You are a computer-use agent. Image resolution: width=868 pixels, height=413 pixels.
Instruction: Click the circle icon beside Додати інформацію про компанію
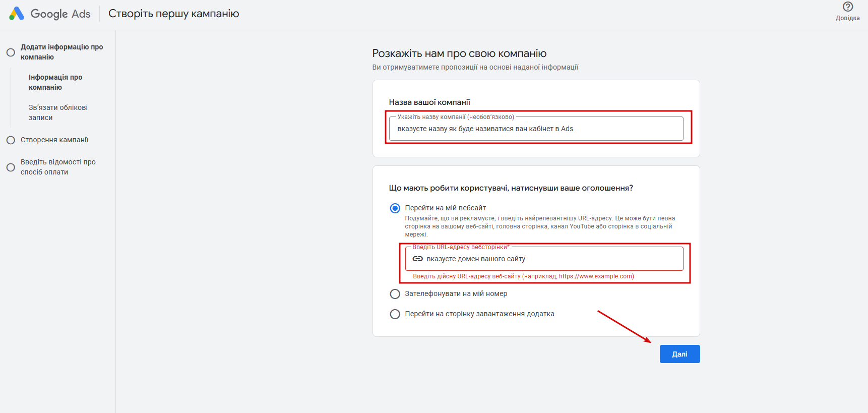point(11,52)
